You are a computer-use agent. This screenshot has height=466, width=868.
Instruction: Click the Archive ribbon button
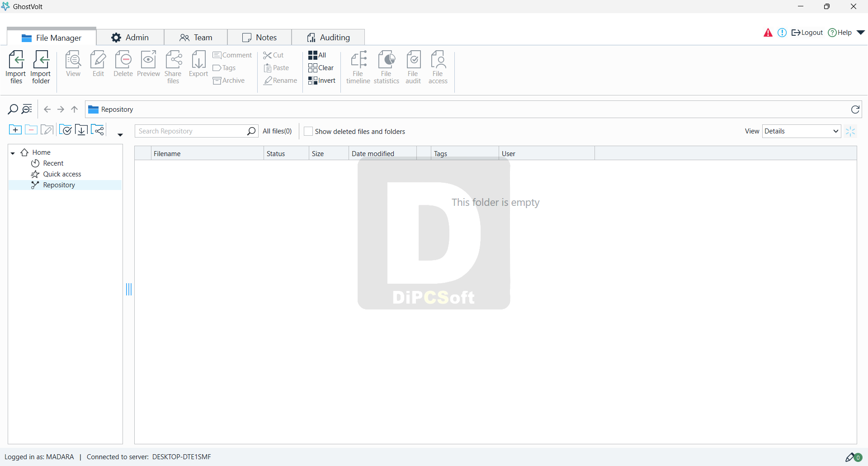(x=229, y=81)
